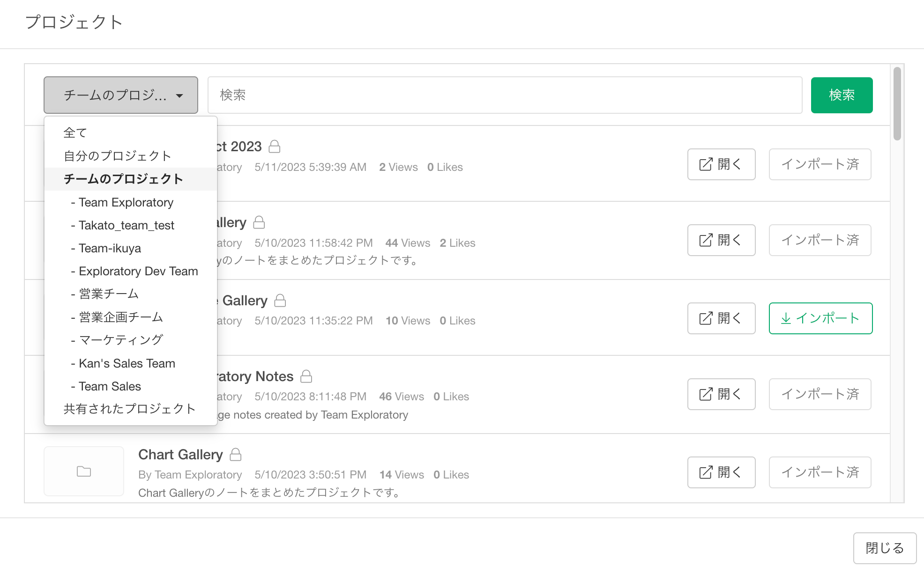
Task: Click the green インポート button
Action: coord(820,318)
